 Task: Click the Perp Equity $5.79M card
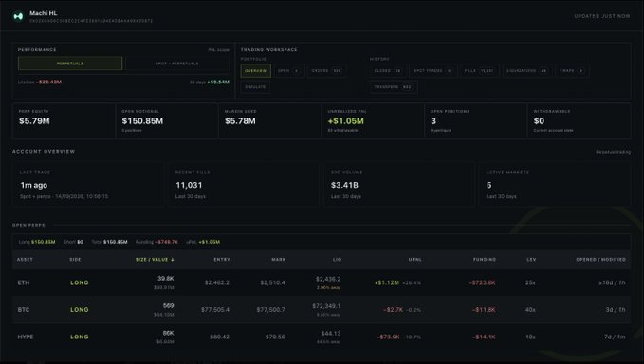[x=64, y=121]
